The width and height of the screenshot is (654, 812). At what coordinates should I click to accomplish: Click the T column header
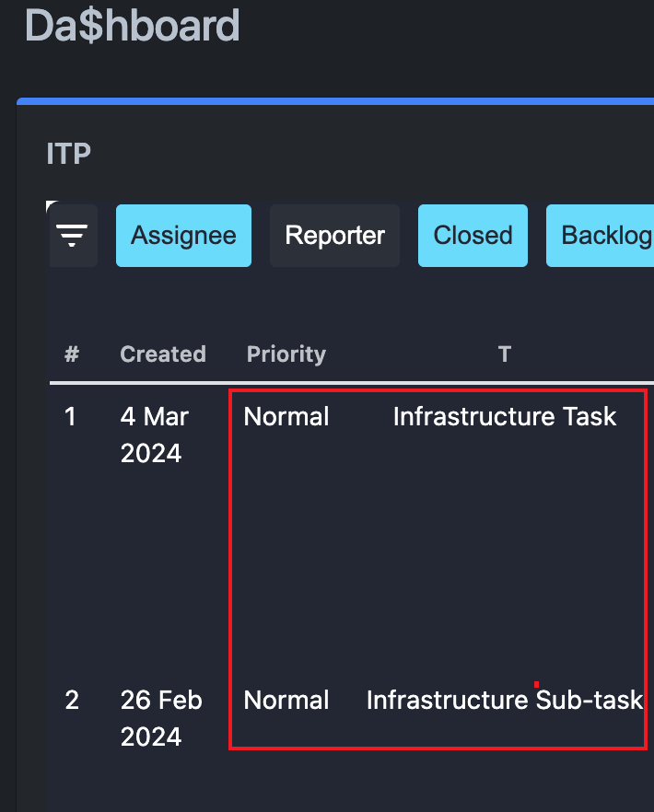[504, 354]
